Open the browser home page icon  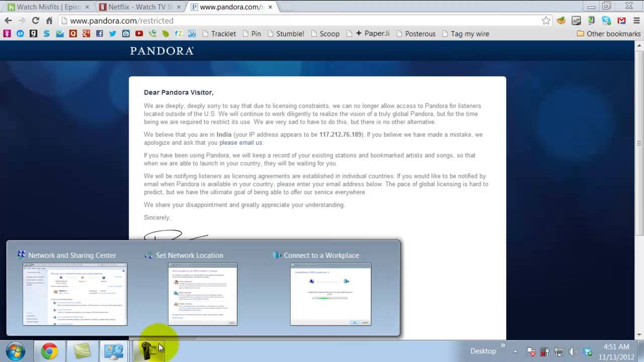click(49, 21)
